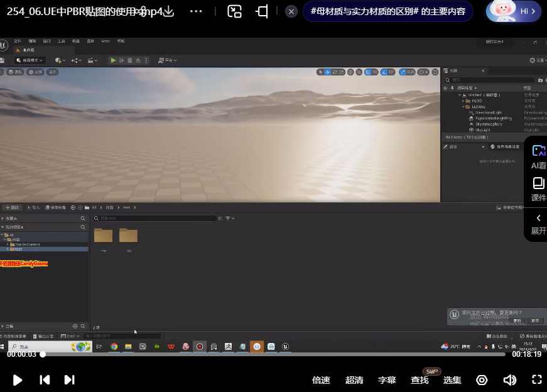Click the green Play button in the UE toolbar
Image resolution: width=547 pixels, height=392 pixels.
tap(112, 60)
